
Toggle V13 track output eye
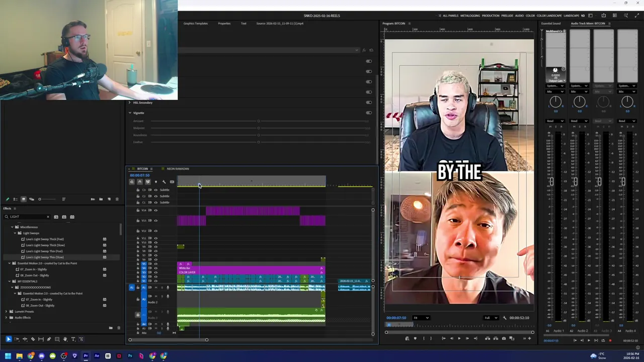coord(155,220)
